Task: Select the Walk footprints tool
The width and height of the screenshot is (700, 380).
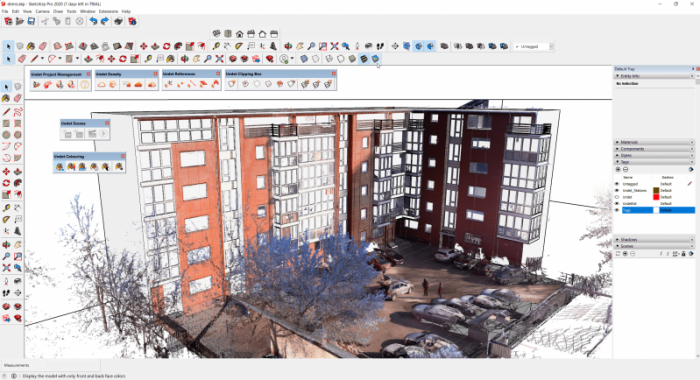Action: 380,46
